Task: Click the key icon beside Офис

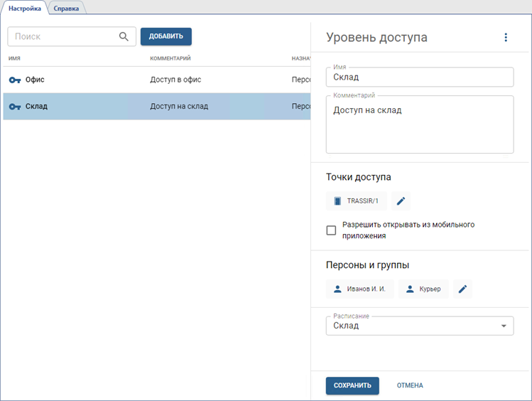Action: [15, 80]
